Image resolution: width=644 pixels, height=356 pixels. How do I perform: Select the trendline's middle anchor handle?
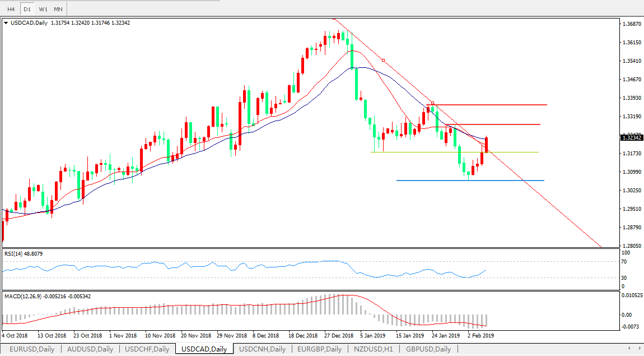(382, 60)
